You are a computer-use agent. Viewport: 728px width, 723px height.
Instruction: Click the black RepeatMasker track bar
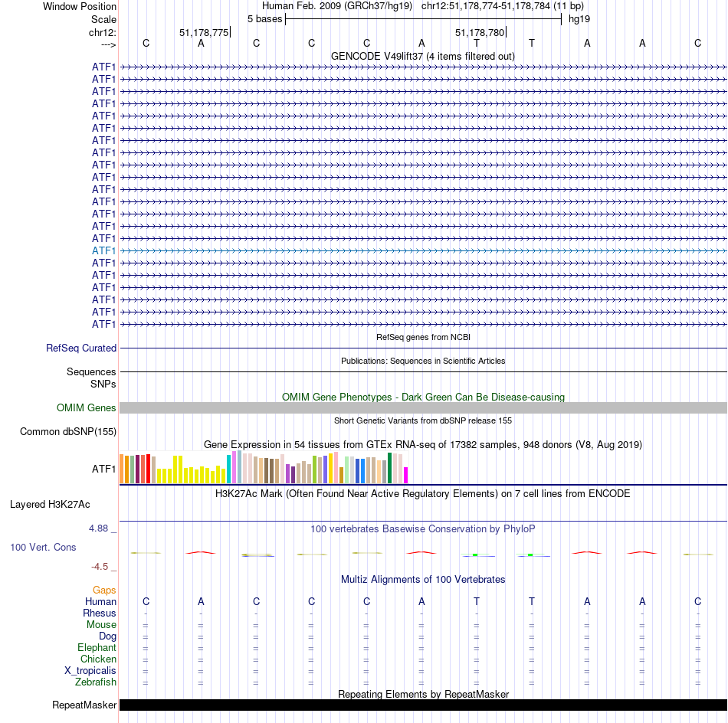pos(423,705)
